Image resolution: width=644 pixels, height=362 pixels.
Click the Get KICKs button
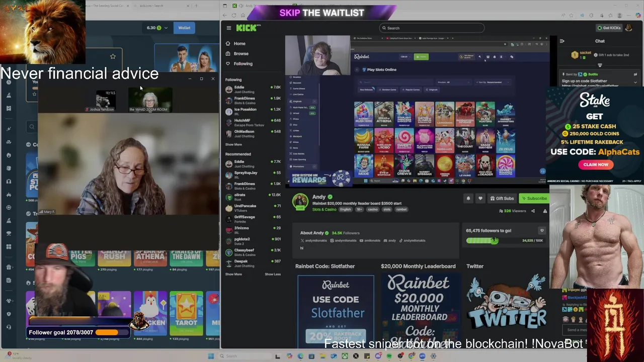point(609,28)
